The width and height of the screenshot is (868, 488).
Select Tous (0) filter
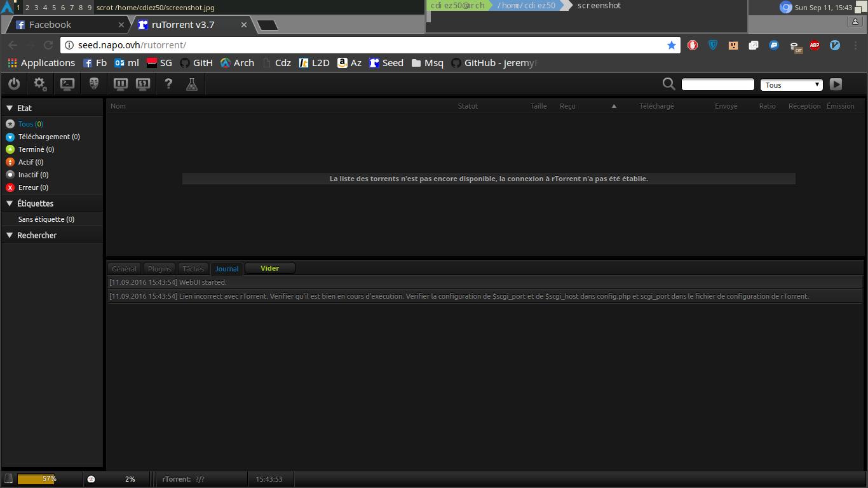click(31, 124)
